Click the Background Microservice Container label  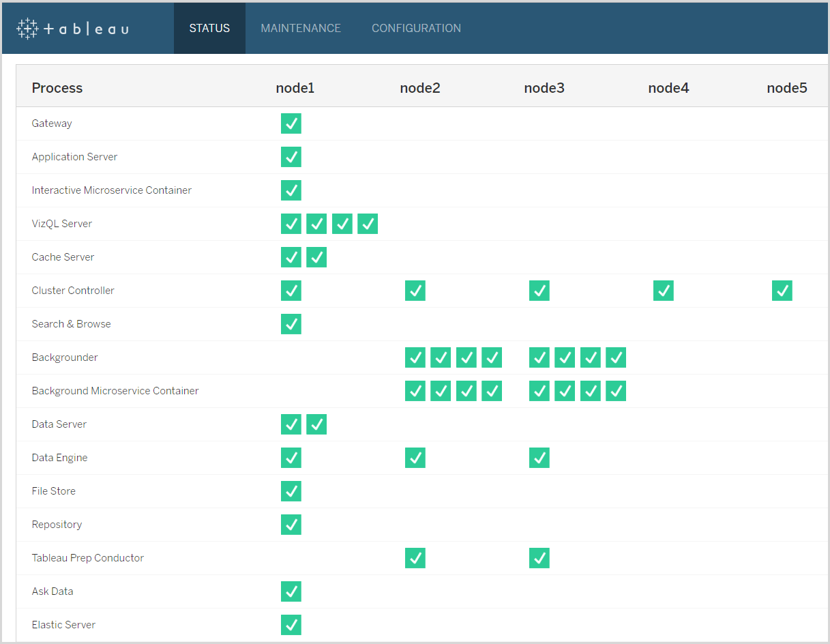pos(115,391)
